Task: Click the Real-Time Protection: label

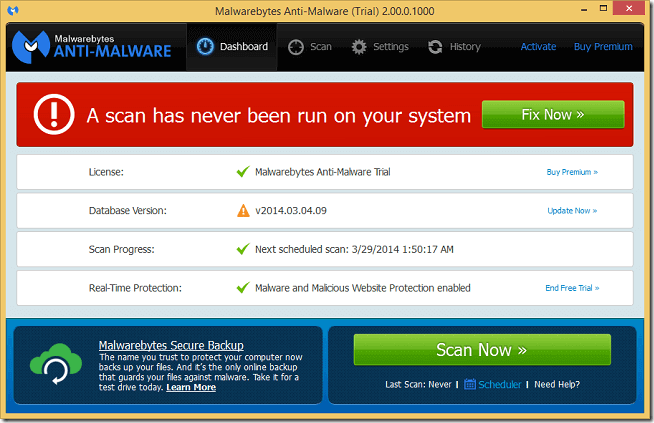Action: [x=135, y=288]
